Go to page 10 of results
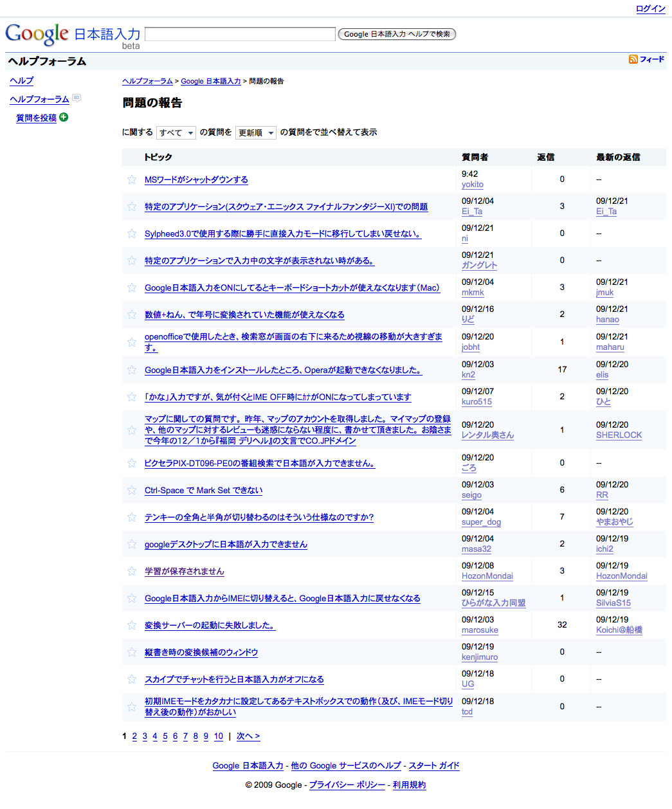The width and height of the screenshot is (672, 809). (x=219, y=736)
